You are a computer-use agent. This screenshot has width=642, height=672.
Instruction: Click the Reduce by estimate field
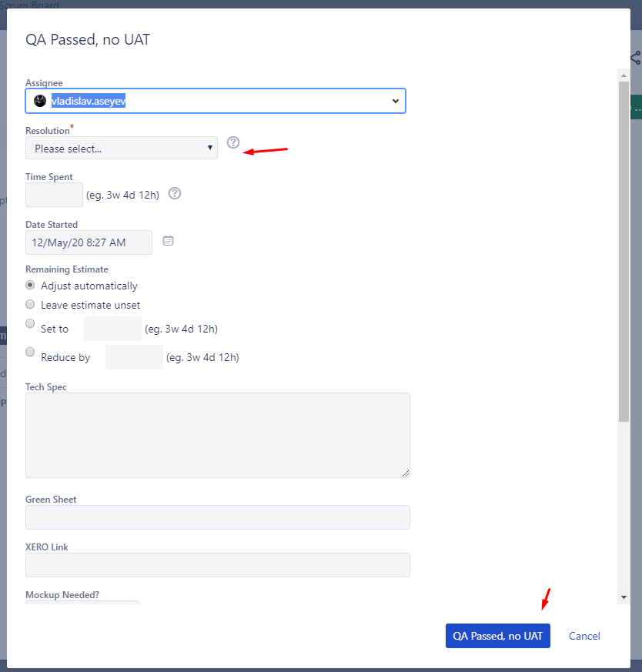pyautogui.click(x=134, y=357)
